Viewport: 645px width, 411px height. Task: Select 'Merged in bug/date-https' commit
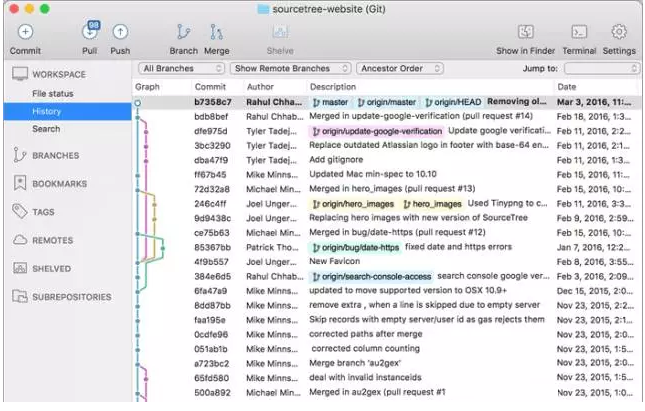(386, 233)
